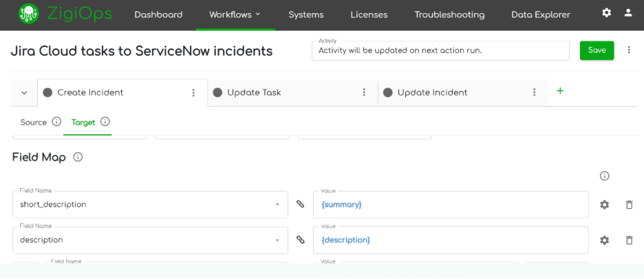Viewport: 644px width, 279px height.
Task: Save the workflow
Action: pyautogui.click(x=597, y=50)
